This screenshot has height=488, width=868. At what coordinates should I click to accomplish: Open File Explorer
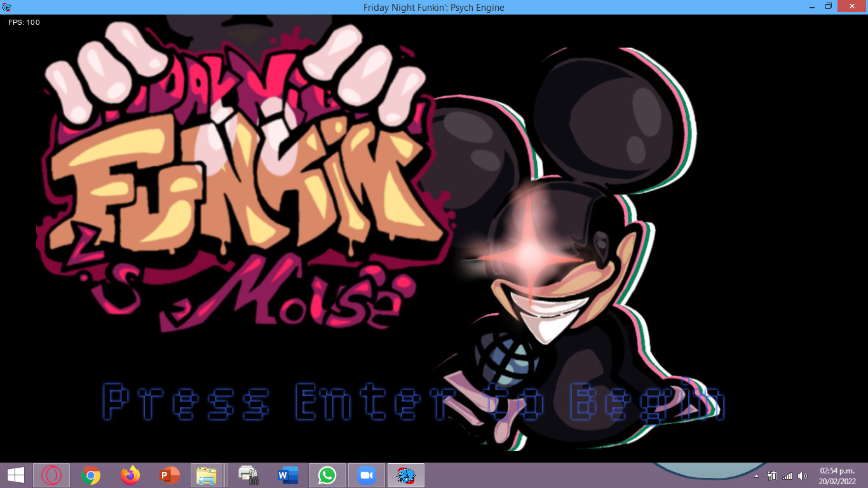tap(208, 475)
